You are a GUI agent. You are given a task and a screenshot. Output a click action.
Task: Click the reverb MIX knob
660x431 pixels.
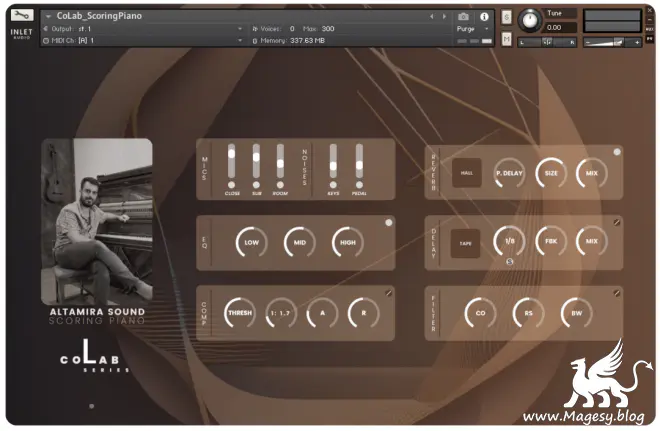point(592,173)
